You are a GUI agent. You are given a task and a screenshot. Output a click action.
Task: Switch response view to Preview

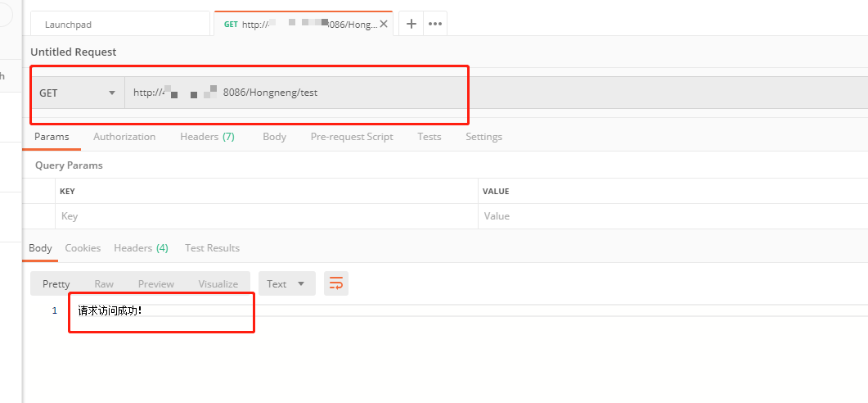156,283
